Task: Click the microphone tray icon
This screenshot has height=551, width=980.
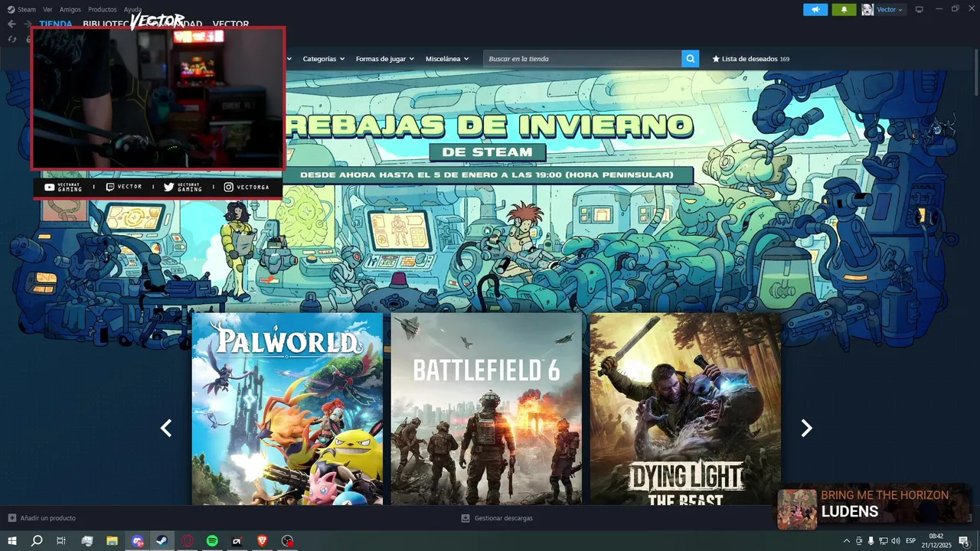Action: [871, 541]
